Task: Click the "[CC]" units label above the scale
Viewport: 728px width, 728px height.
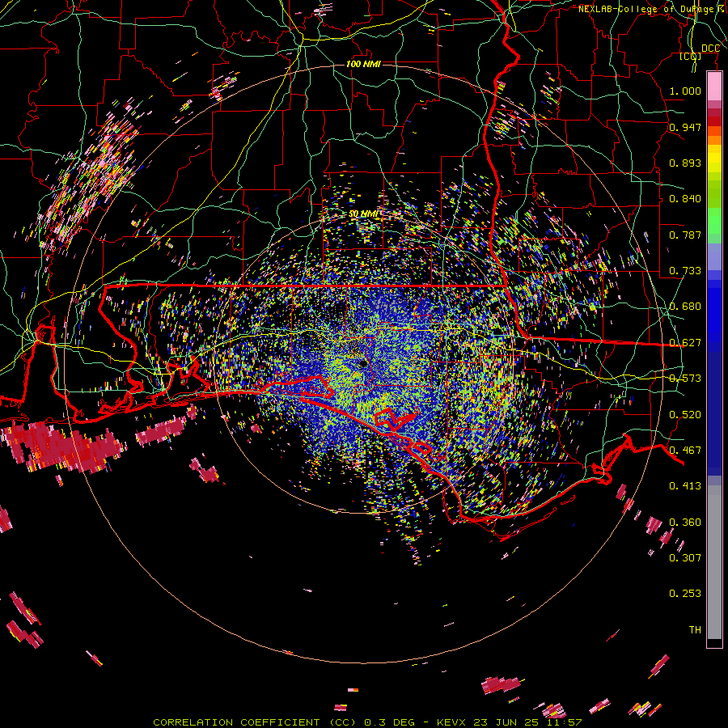Action: [x=690, y=57]
